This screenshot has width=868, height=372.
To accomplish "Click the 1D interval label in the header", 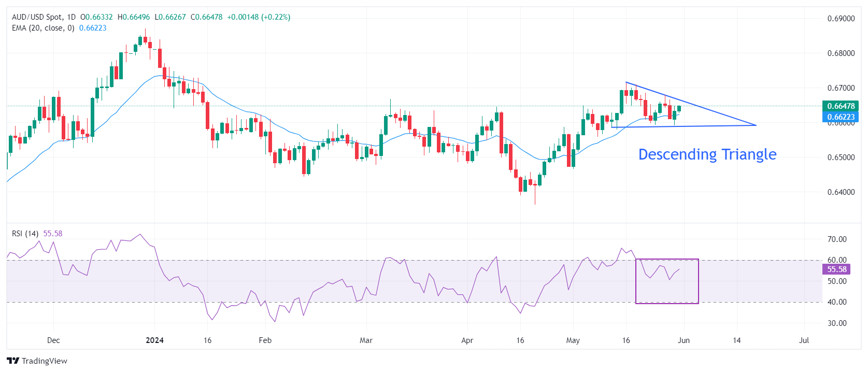I will point(71,17).
